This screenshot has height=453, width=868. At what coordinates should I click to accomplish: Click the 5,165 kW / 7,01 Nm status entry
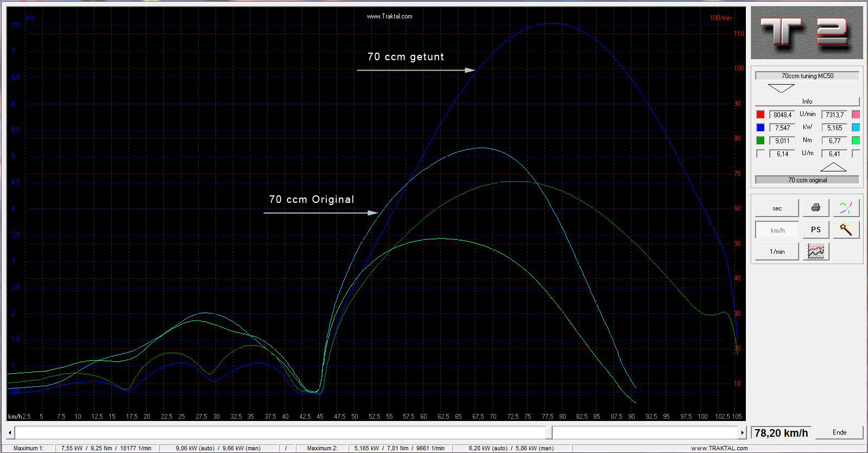pyautogui.click(x=400, y=448)
